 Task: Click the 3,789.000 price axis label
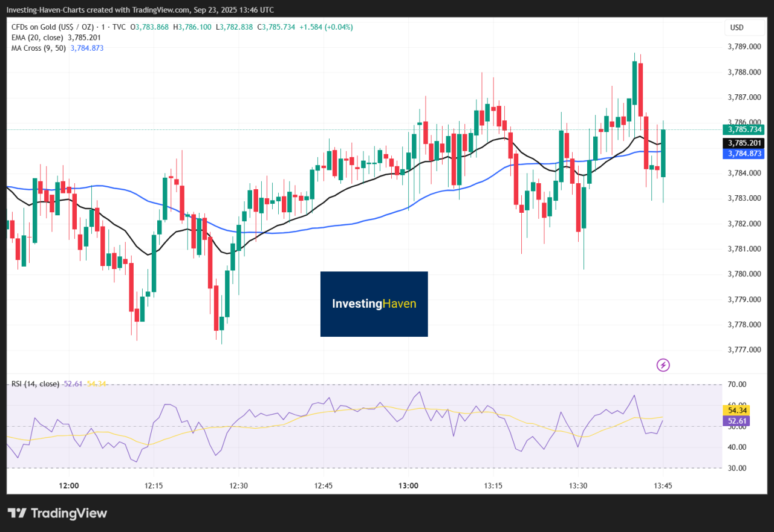click(x=745, y=47)
